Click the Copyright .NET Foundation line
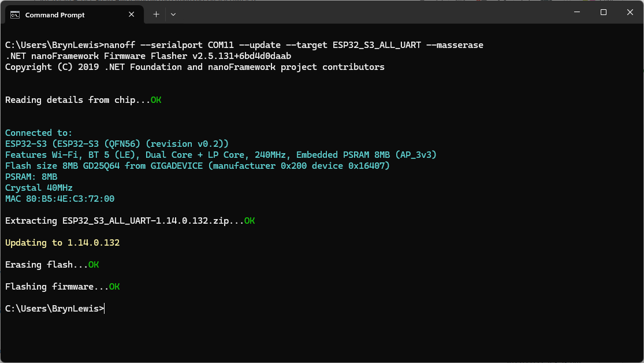Viewport: 644px width, 363px height. [195, 67]
